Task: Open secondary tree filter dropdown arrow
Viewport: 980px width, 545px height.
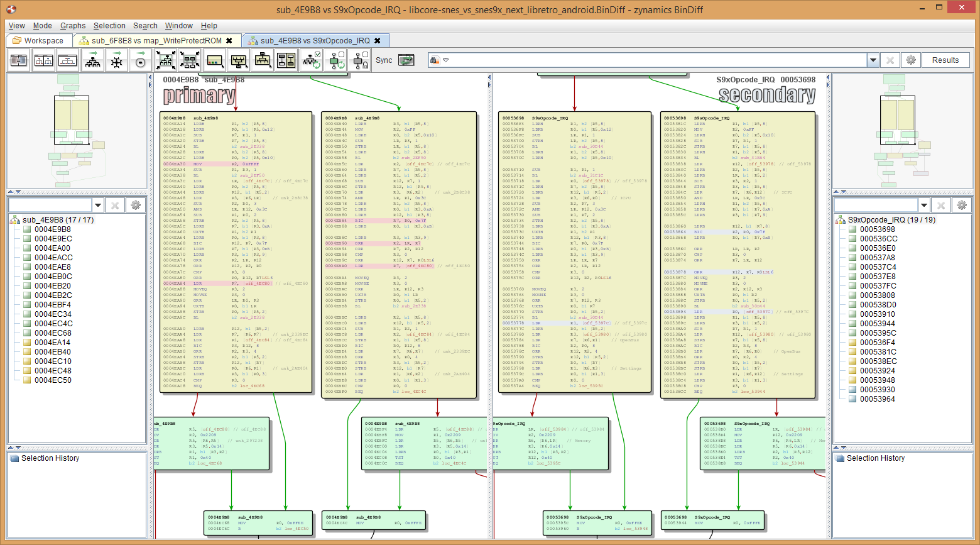Action: [924, 205]
